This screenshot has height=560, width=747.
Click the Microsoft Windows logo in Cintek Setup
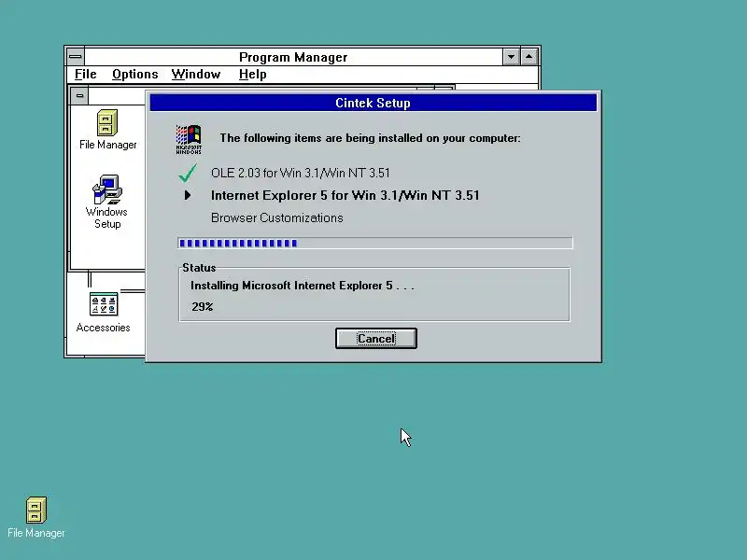pyautogui.click(x=189, y=139)
